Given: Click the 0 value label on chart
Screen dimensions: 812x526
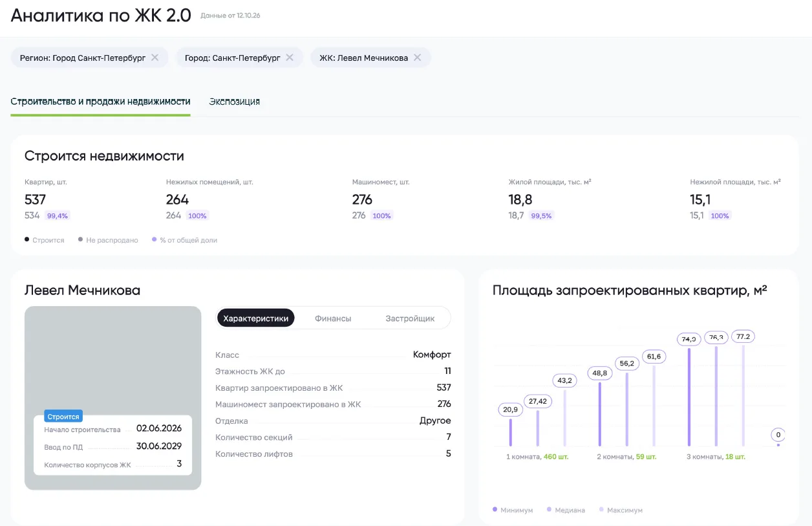Looking at the screenshot, I should [x=778, y=435].
